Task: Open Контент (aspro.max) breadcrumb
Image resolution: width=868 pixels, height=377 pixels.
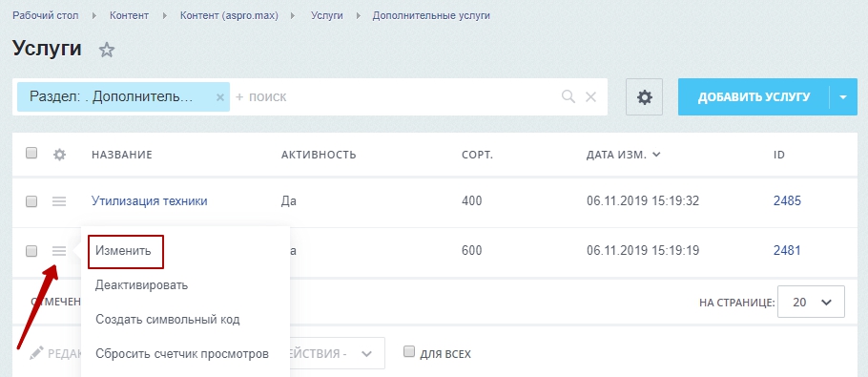Action: point(229,15)
